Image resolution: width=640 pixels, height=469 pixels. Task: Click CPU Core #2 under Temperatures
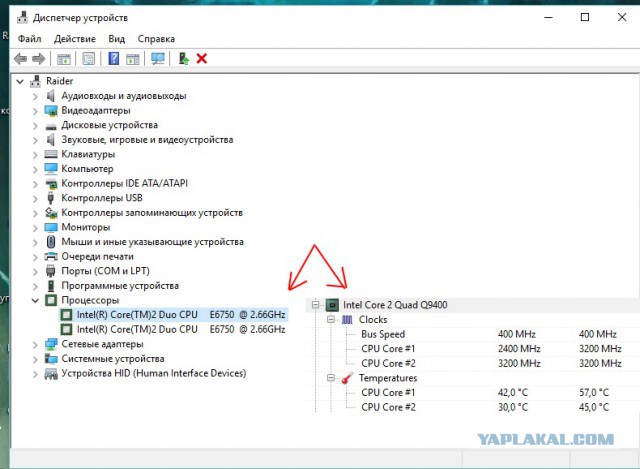click(x=388, y=407)
